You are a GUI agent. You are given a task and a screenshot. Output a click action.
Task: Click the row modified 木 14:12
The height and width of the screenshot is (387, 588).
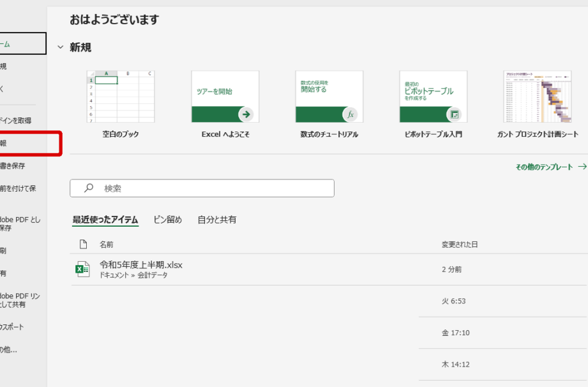pyautogui.click(x=455, y=364)
